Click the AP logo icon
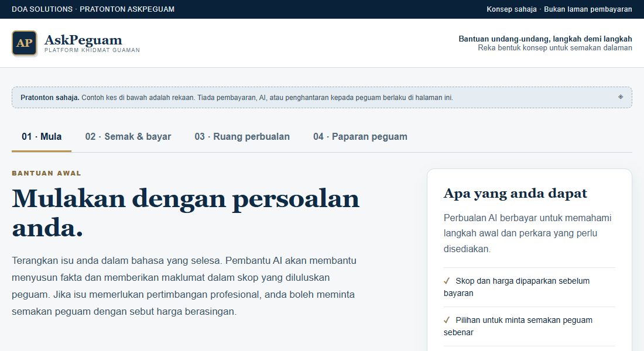Screen dimensions: 644x351 [x=24, y=43]
